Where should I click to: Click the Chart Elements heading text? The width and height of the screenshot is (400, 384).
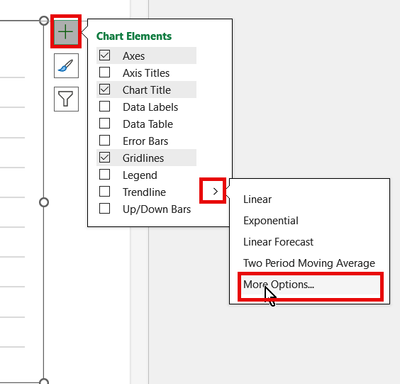134,36
